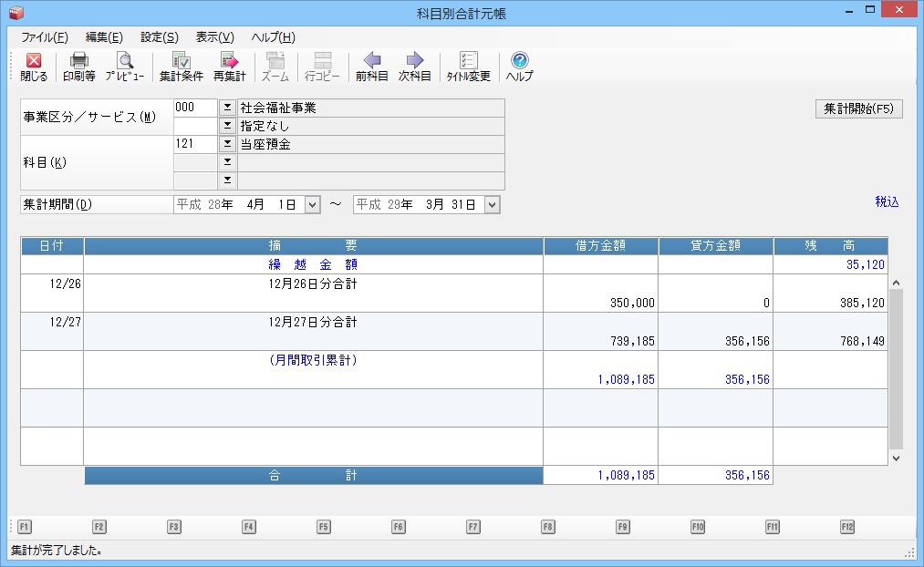The width and height of the screenshot is (924, 567).
Task: Open the end date calendar dropdown
Action: (493, 205)
